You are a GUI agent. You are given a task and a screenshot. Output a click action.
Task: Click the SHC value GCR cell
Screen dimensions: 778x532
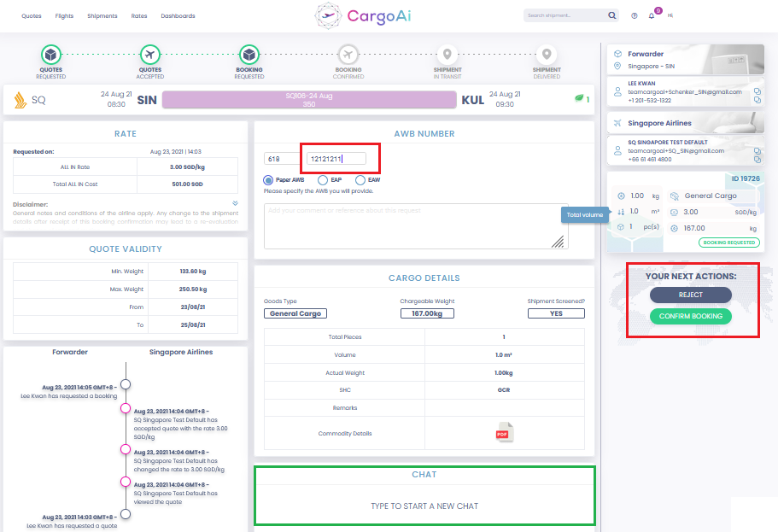tap(504, 390)
